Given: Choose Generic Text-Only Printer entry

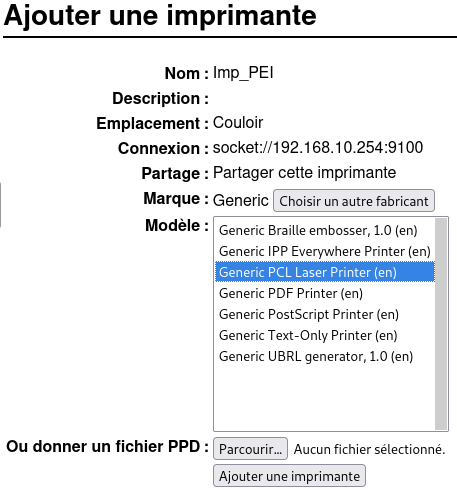Looking at the screenshot, I should pyautogui.click(x=325, y=335).
